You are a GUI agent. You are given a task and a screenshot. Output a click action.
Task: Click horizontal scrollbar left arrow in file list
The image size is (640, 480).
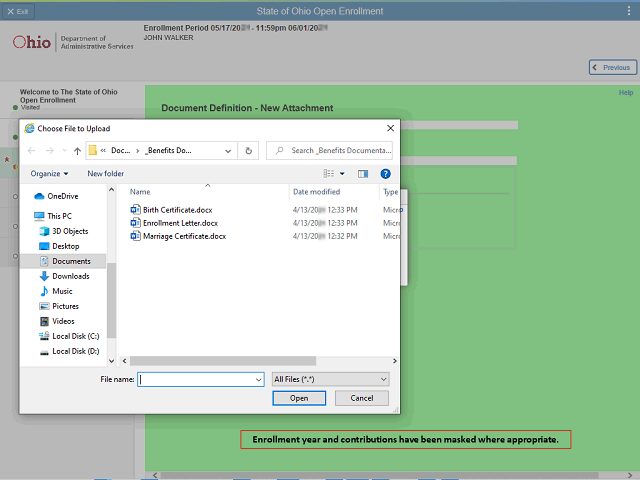[x=124, y=361]
